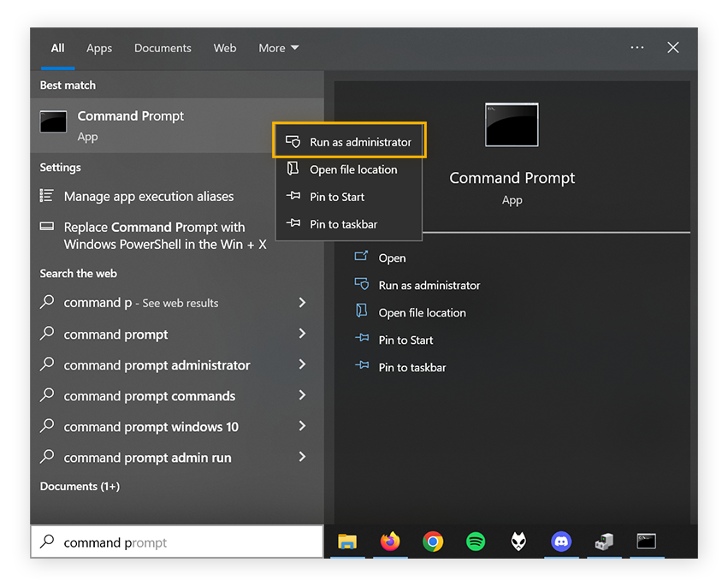
Task: Click inside the search input box
Action: [x=171, y=542]
